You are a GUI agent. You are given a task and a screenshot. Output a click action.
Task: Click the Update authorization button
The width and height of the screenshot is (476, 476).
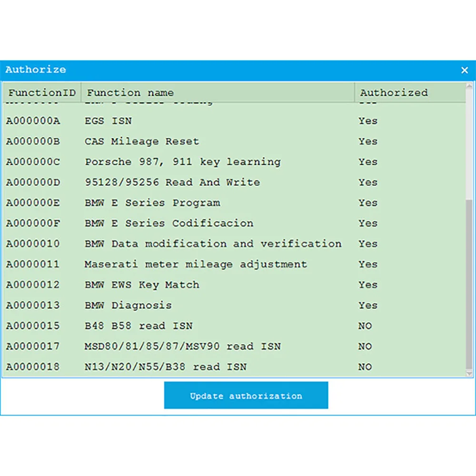[x=246, y=395]
